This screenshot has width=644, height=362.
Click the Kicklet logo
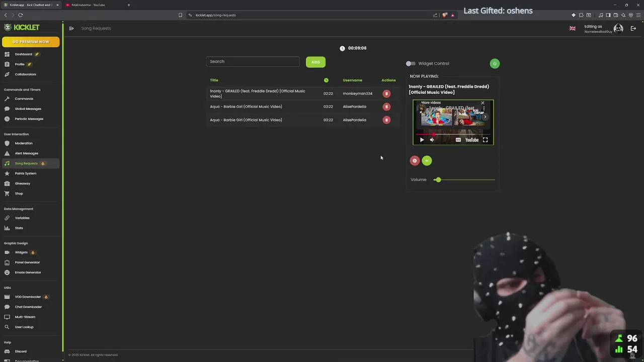[22, 27]
